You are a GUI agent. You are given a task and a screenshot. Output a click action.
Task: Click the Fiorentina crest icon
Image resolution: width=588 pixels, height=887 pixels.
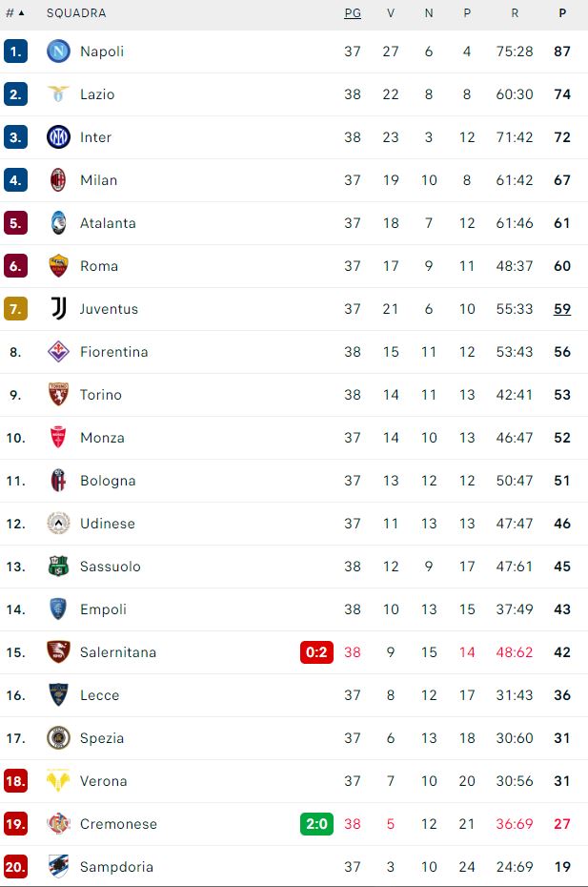[59, 352]
